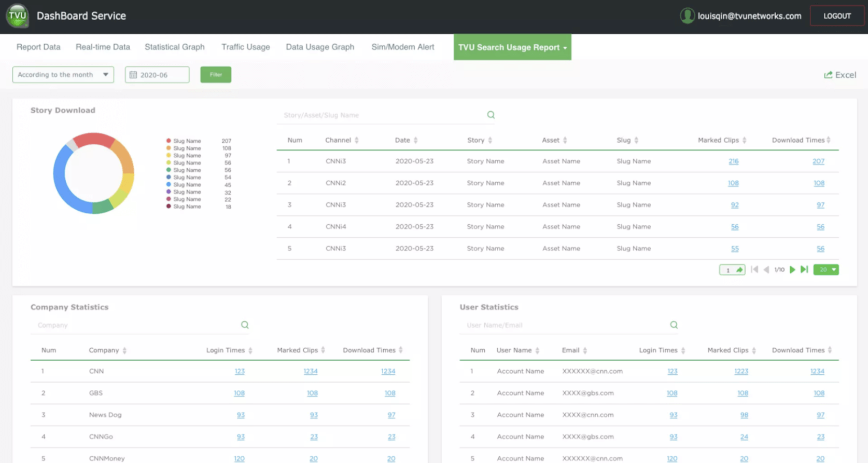Sort Story table by Asset

click(565, 140)
